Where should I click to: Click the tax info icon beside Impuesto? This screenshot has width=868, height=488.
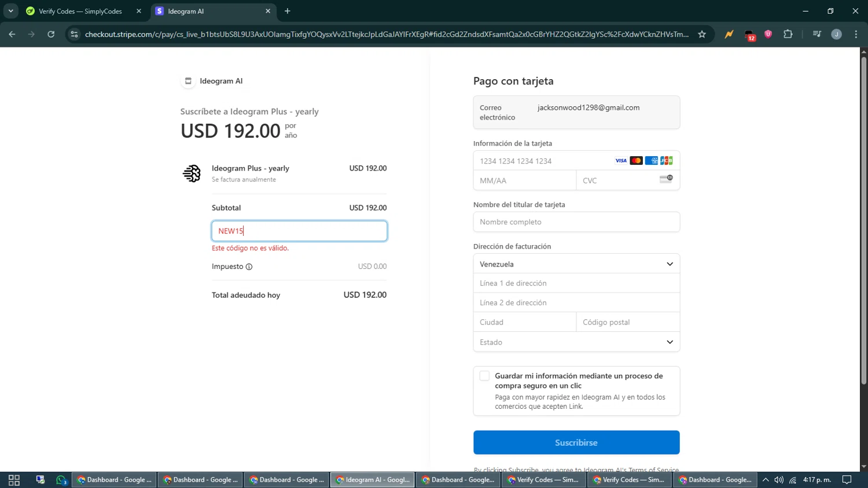coord(249,267)
